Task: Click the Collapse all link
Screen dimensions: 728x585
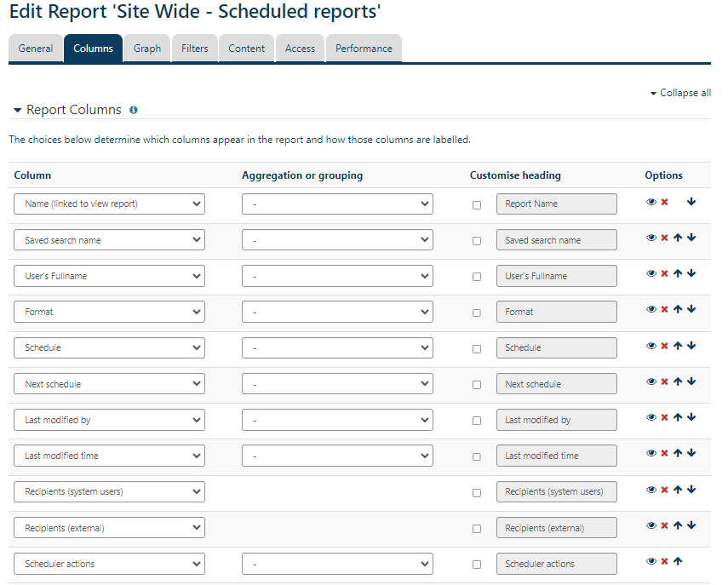Action: pyautogui.click(x=680, y=93)
